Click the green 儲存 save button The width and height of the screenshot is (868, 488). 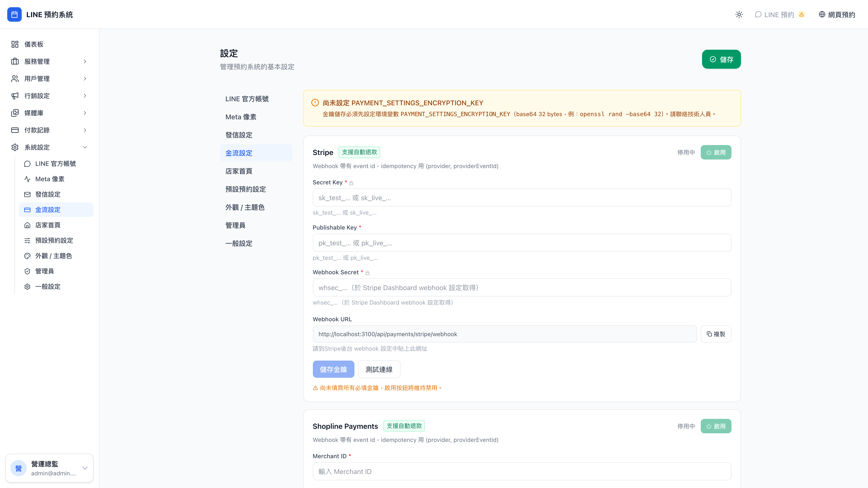coord(721,59)
